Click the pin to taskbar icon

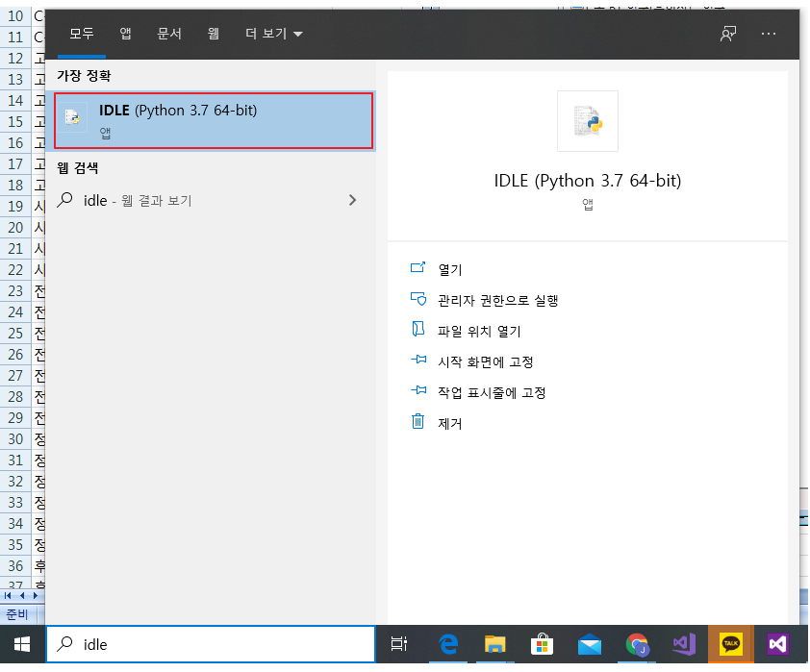tap(418, 390)
